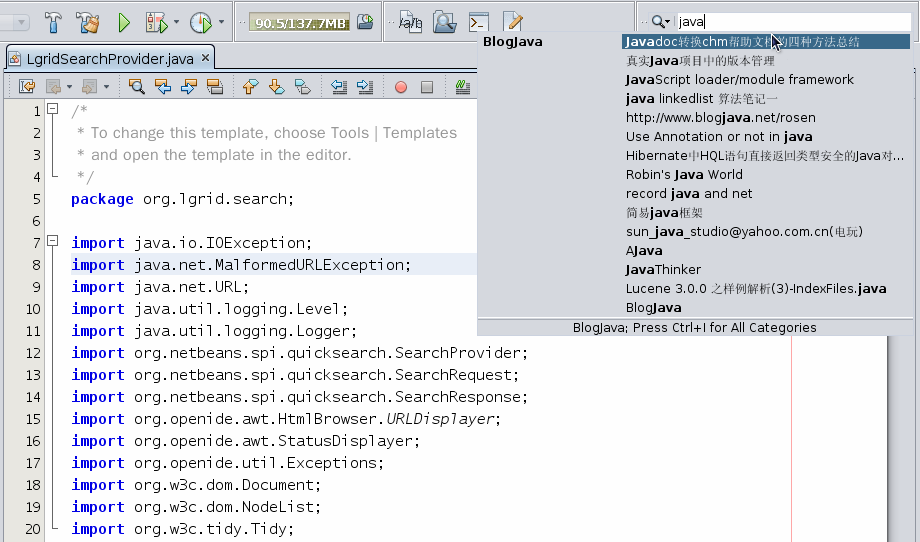This screenshot has height=542, width=920.
Task: Click the Debug Project icon
Action: point(157,23)
